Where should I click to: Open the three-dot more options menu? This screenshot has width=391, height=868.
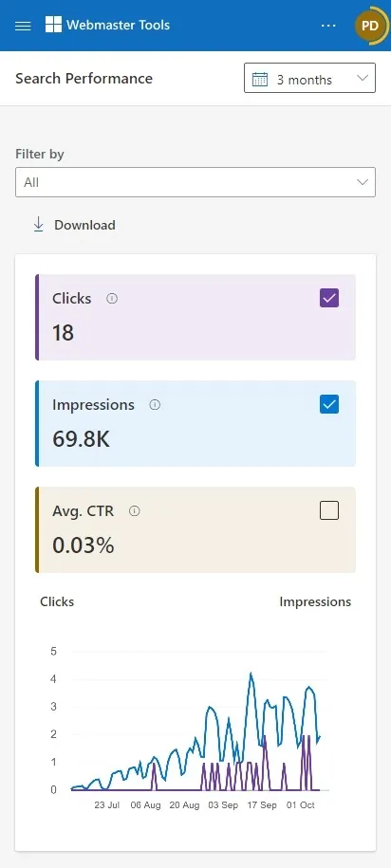(328, 26)
